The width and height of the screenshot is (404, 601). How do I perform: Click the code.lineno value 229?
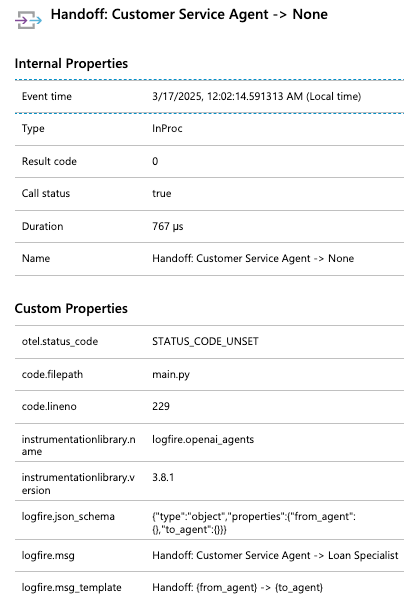pos(161,406)
